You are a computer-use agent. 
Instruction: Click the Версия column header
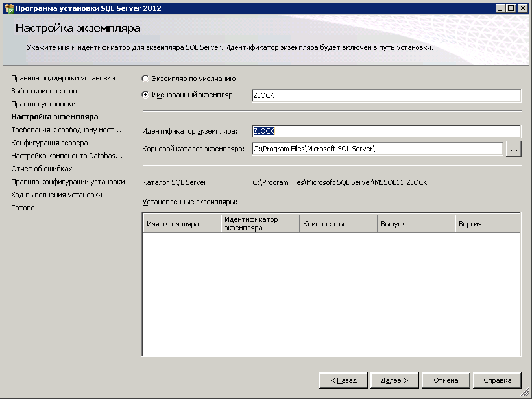[487, 224]
